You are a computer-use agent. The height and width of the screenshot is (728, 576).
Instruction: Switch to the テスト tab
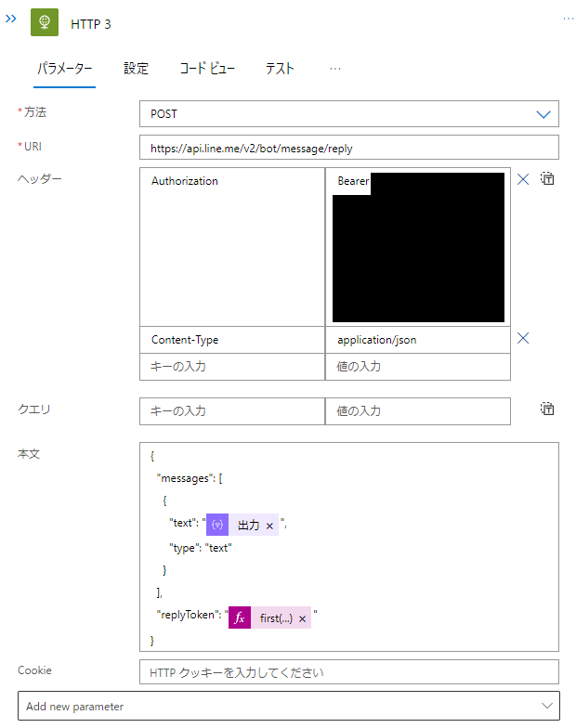[x=280, y=69]
